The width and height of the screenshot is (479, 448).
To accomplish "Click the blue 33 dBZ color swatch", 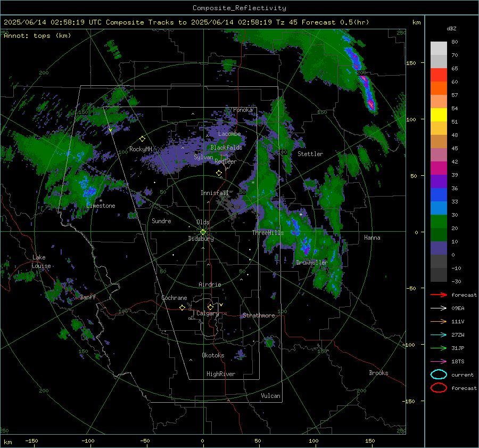I will 439,195.
